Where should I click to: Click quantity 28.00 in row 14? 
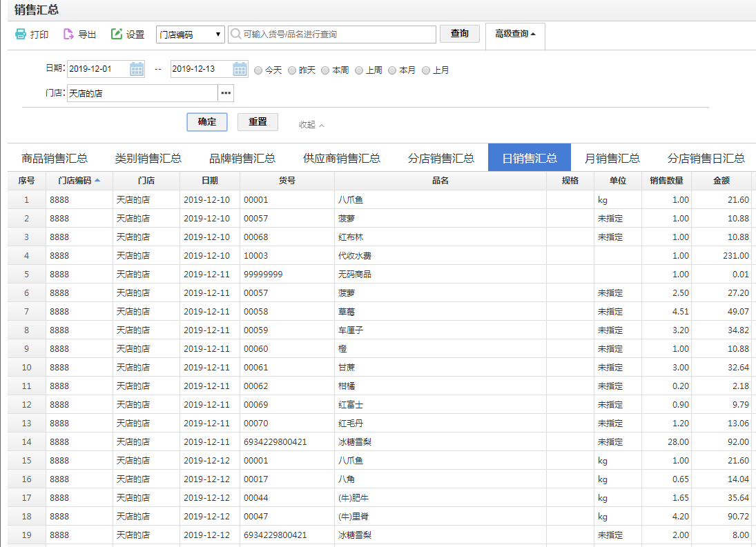click(678, 442)
